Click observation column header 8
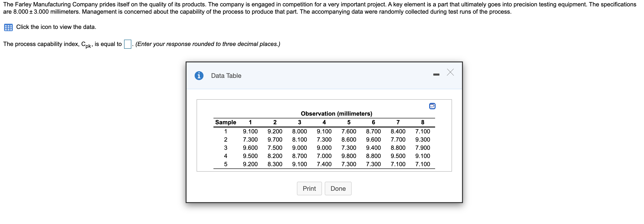Image resolution: width=644 pixels, height=224 pixels. click(x=423, y=122)
